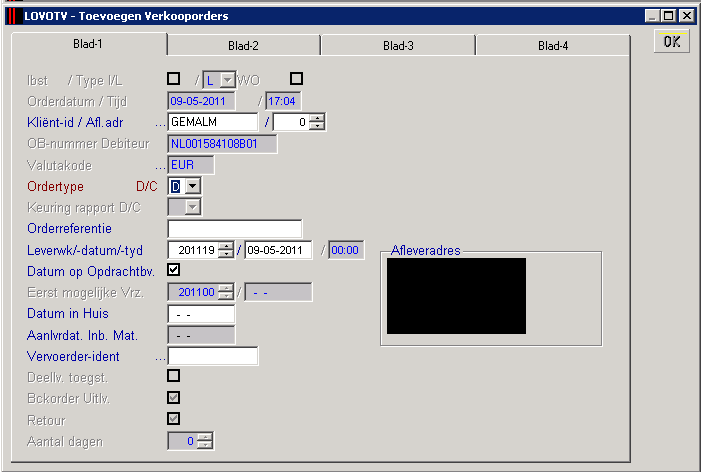Open lookup dots next to Vervoerder-ident

tap(160, 358)
